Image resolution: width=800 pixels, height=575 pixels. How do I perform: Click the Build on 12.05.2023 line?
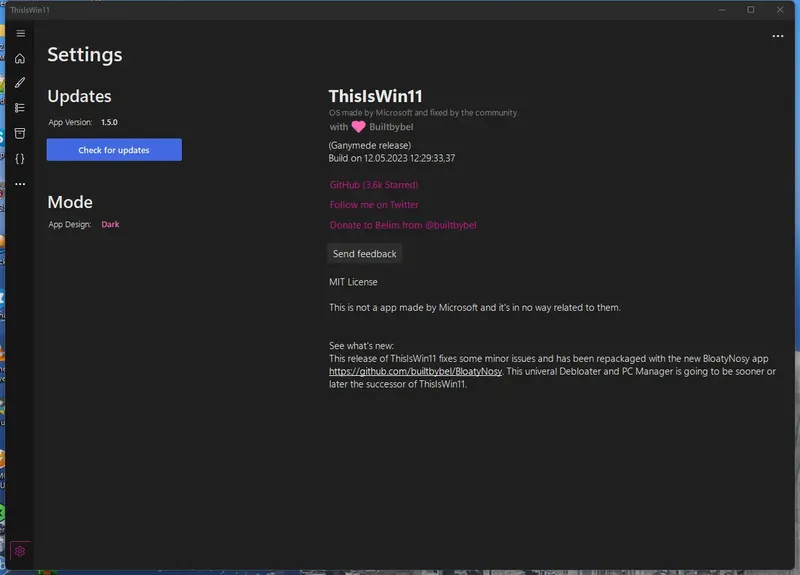[x=392, y=158]
